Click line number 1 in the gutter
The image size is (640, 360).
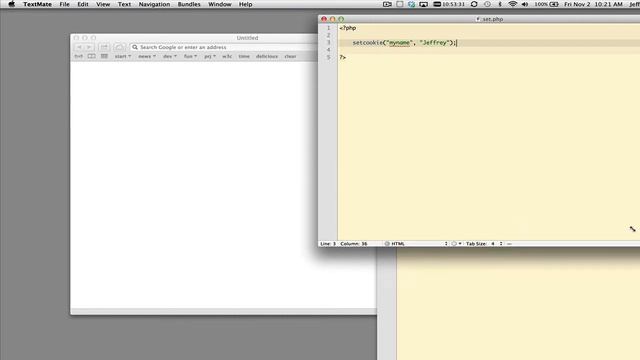(329, 28)
